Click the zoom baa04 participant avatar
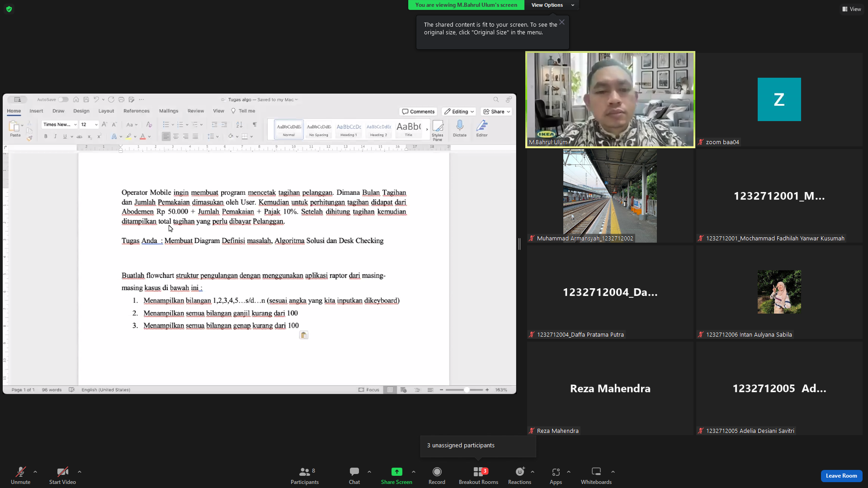Image resolution: width=868 pixels, height=488 pixels. [x=779, y=99]
